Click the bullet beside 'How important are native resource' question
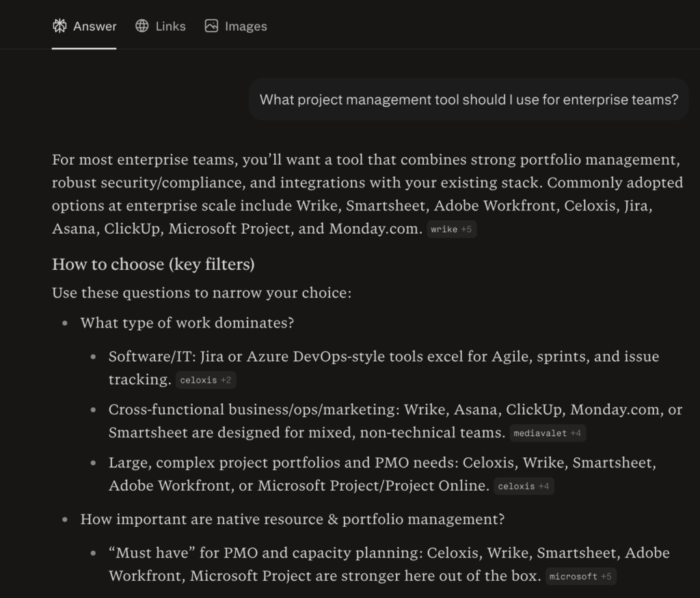 click(64, 519)
